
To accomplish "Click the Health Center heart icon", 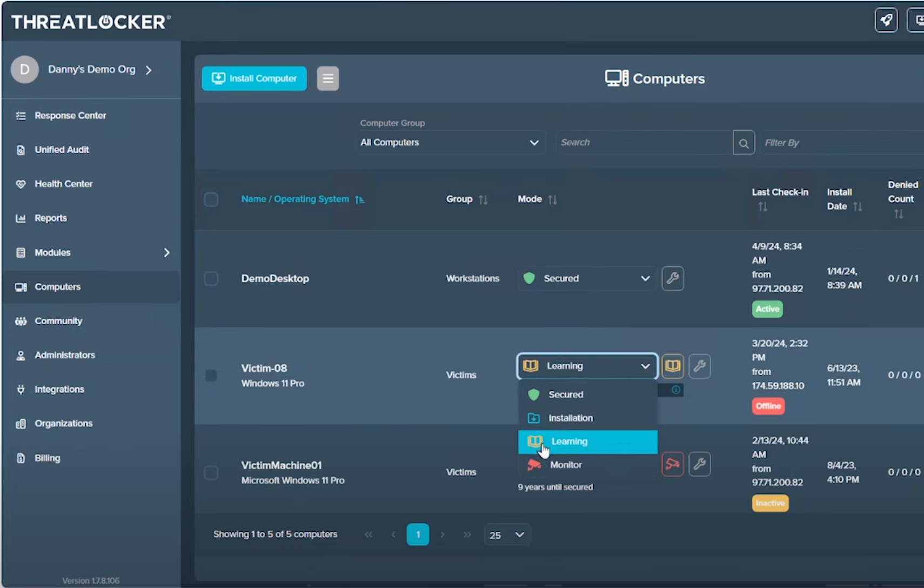I will coord(21,184).
